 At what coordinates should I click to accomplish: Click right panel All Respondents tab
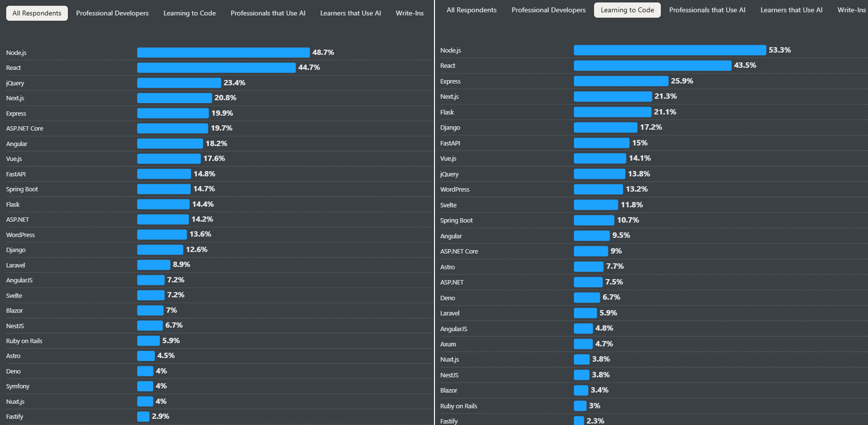pyautogui.click(x=471, y=10)
